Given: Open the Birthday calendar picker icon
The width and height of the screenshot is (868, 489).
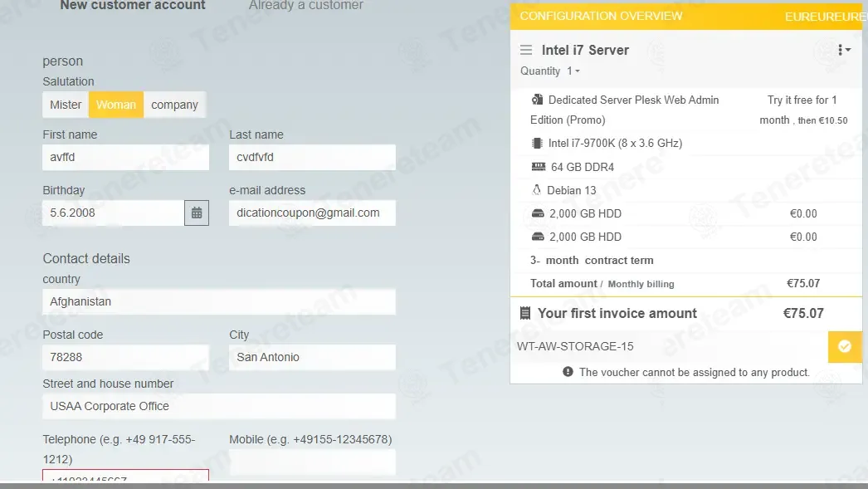Looking at the screenshot, I should (x=197, y=213).
